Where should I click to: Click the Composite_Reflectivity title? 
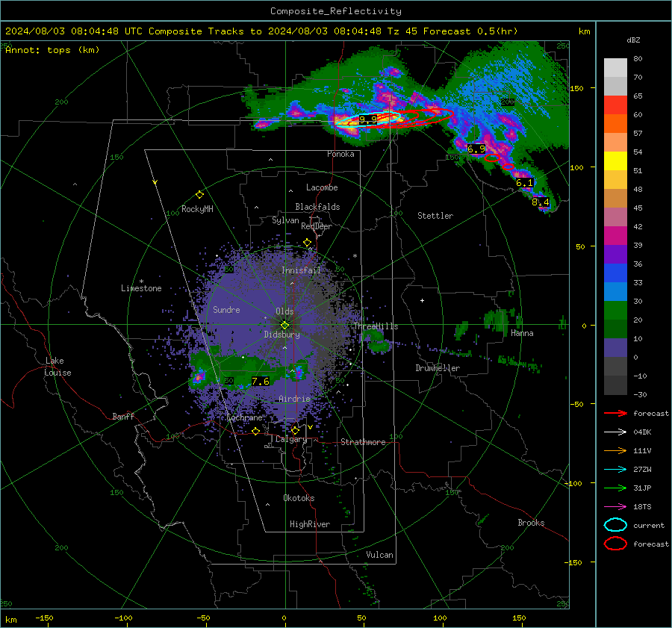336,11
